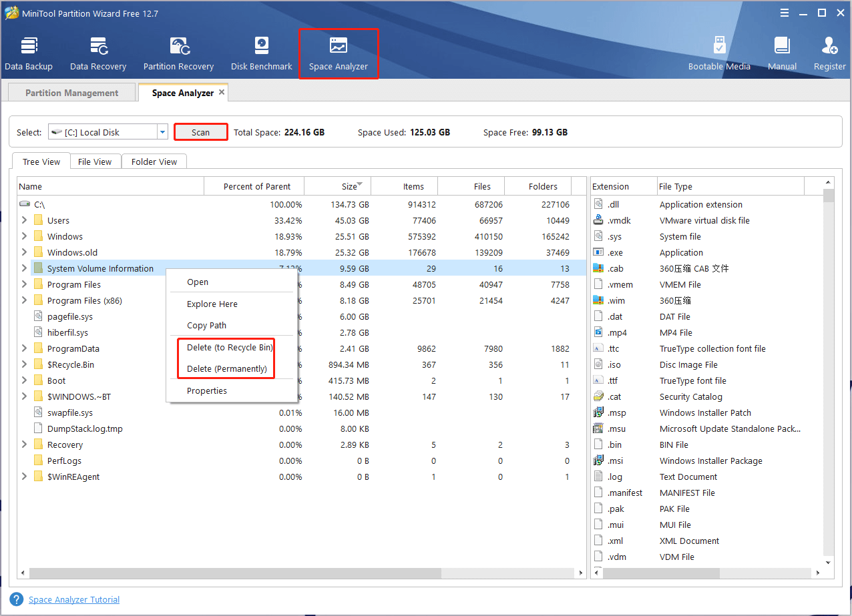
Task: Switch to File View tab
Action: coord(95,162)
